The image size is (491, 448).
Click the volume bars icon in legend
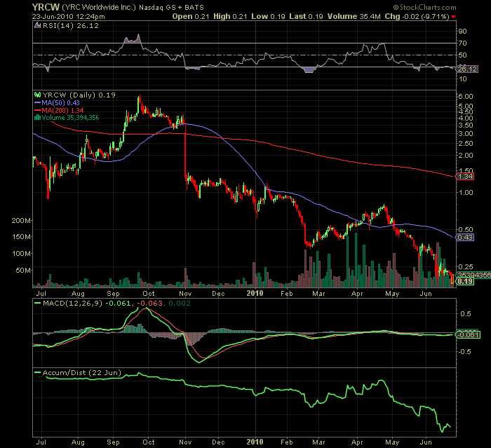coord(38,117)
